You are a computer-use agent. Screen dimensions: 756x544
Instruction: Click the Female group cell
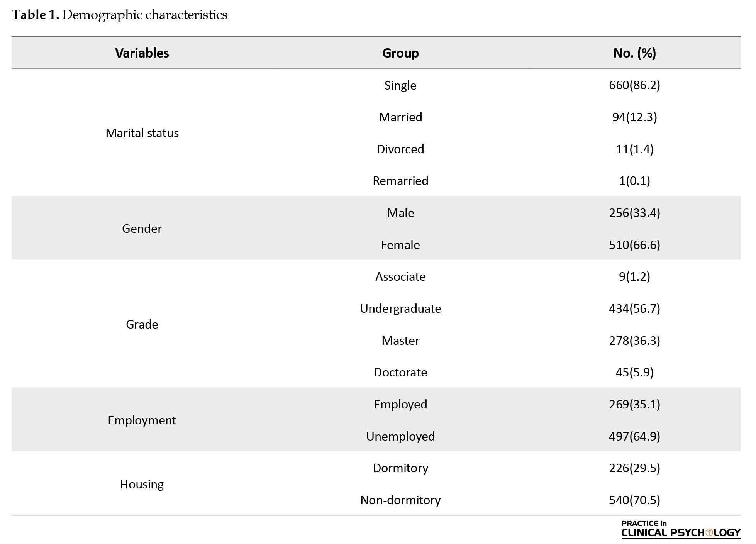click(x=400, y=245)
